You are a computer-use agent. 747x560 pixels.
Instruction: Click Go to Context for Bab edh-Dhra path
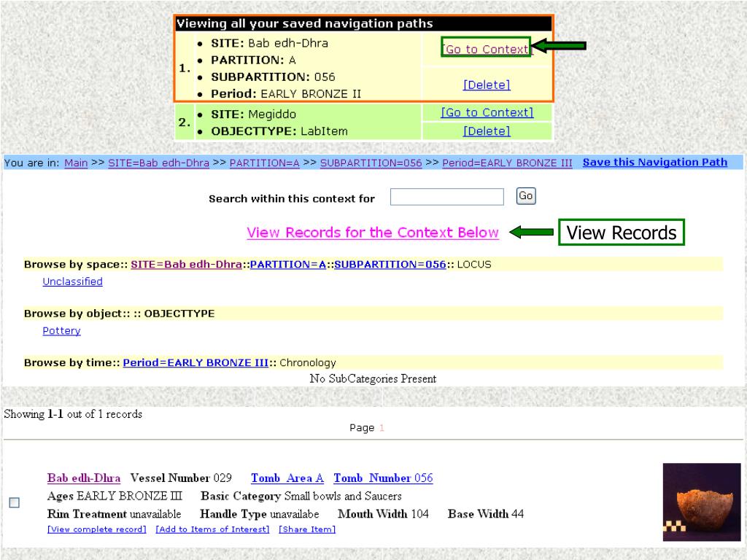click(487, 49)
